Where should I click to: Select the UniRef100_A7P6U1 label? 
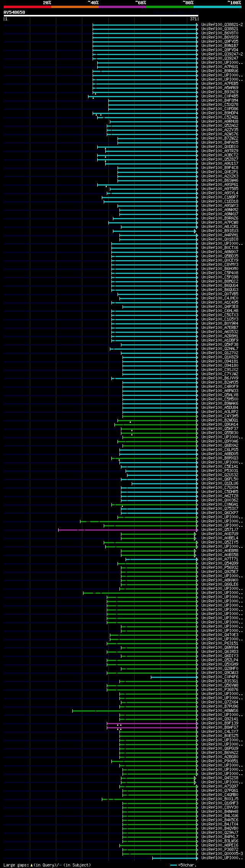pos(220,67)
